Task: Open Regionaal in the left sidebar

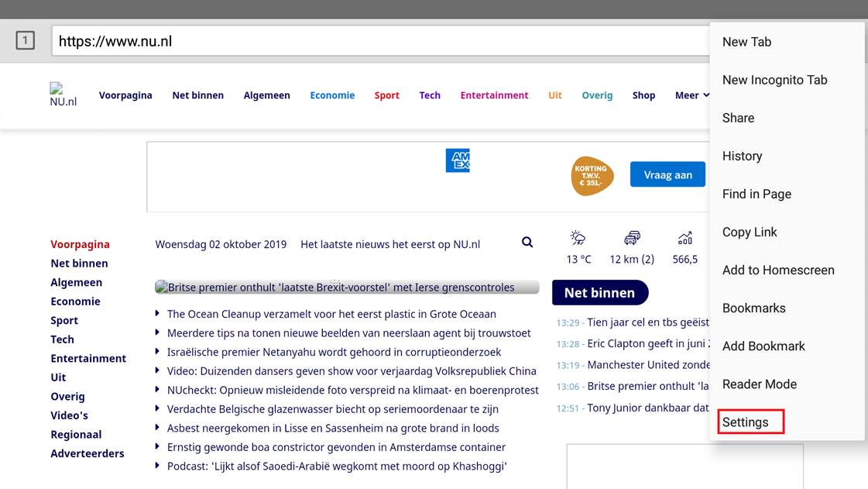Action: pos(76,435)
